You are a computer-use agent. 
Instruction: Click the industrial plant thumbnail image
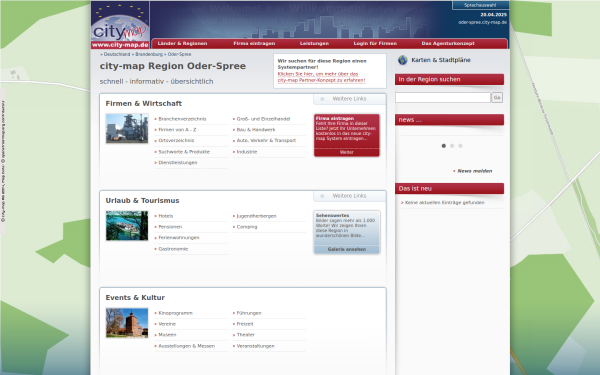pos(127,129)
